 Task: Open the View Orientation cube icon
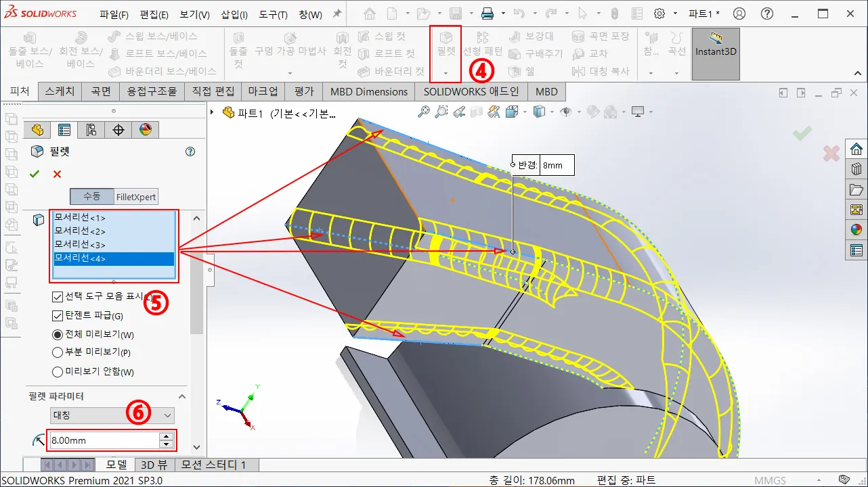pos(512,112)
